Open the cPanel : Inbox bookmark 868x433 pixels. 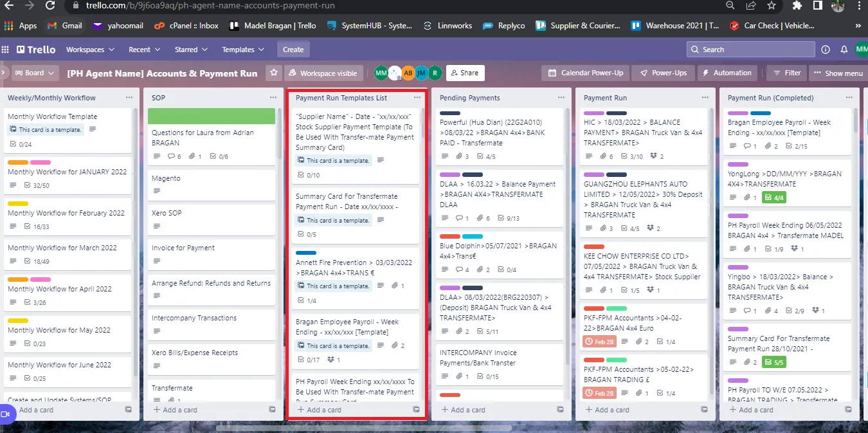186,26
